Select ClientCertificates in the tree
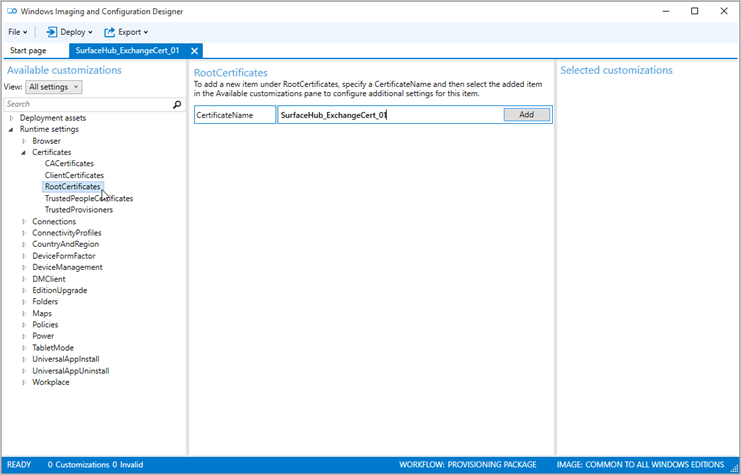The width and height of the screenshot is (741, 475). 74,175
